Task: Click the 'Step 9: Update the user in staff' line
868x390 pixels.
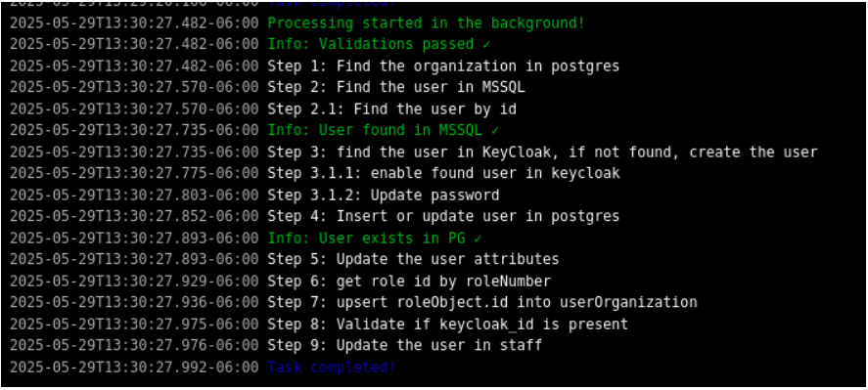Action: (405, 346)
